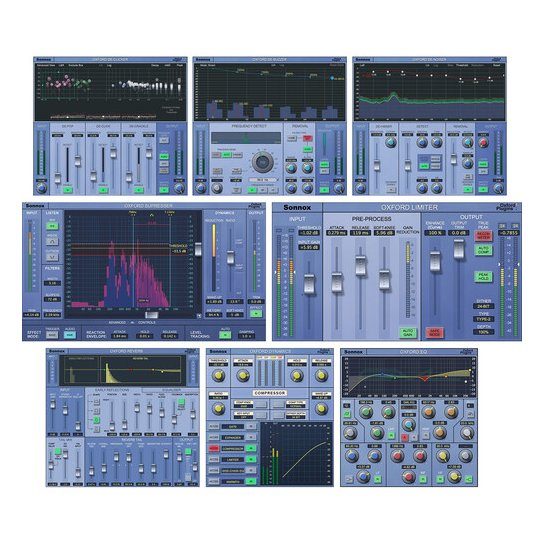Screen dimensions: 544x544
Task: Select Side Chain EQ tab in Oxford Dynamics
Action: tap(232, 471)
